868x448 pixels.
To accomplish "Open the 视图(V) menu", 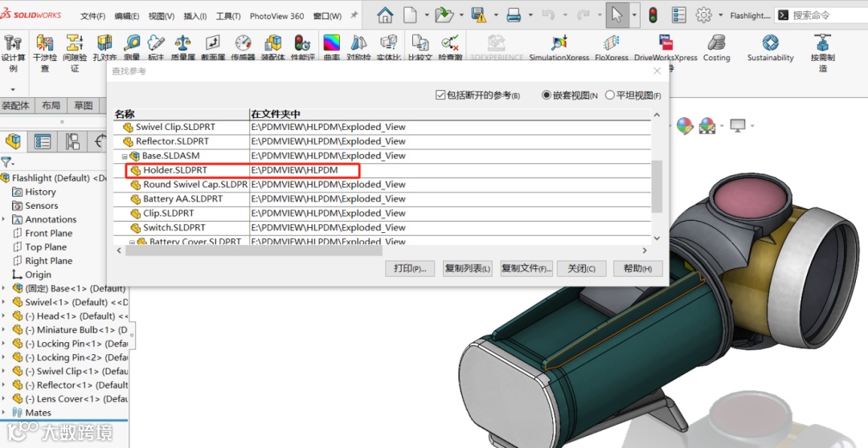I will tap(161, 16).
